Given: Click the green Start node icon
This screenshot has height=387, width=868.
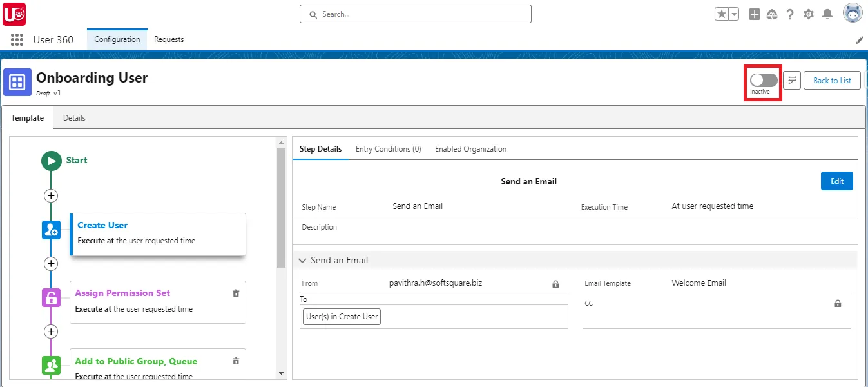Looking at the screenshot, I should click(x=52, y=161).
